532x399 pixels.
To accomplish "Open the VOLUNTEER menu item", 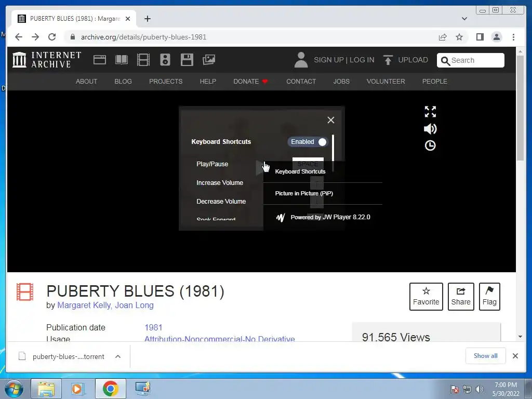I will point(386,82).
